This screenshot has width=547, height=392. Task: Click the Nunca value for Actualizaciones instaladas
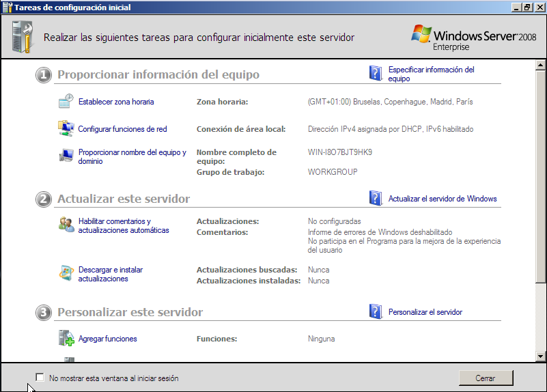coord(318,281)
